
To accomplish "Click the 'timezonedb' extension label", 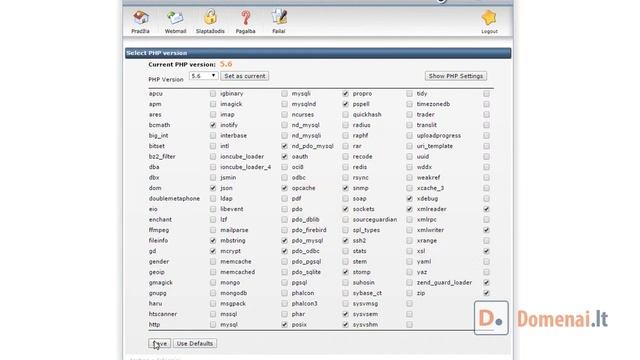I will coord(433,104).
